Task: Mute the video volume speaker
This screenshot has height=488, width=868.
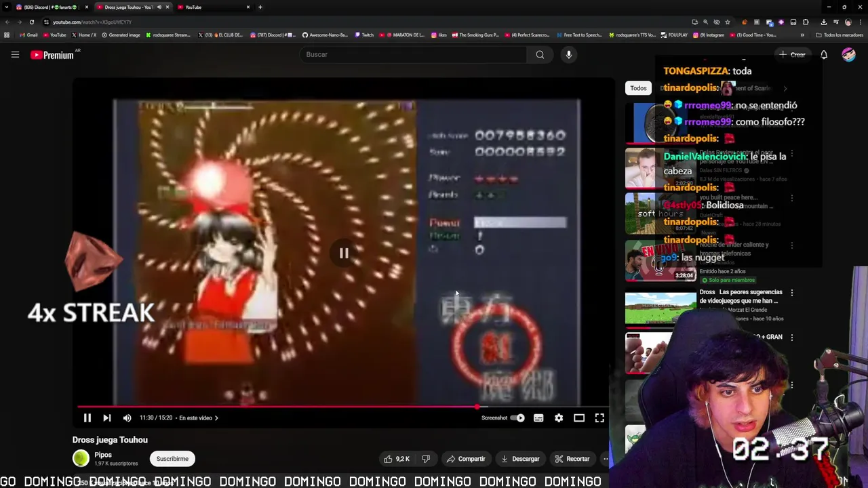Action: (127, 418)
